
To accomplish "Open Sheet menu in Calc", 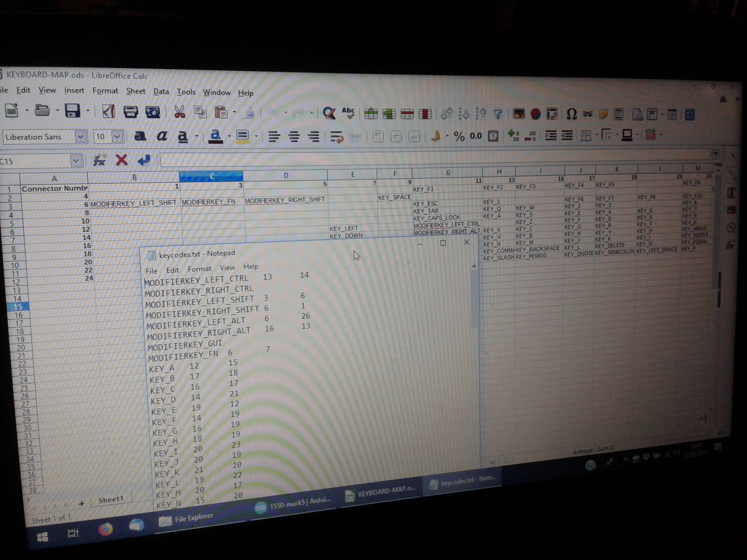I will (x=135, y=91).
